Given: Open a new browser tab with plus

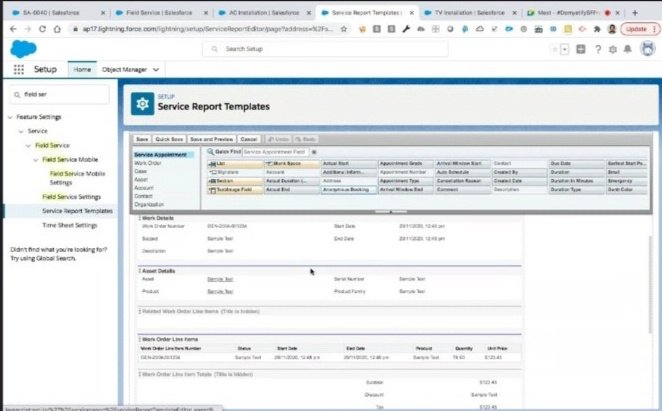Looking at the screenshot, I should [x=635, y=13].
